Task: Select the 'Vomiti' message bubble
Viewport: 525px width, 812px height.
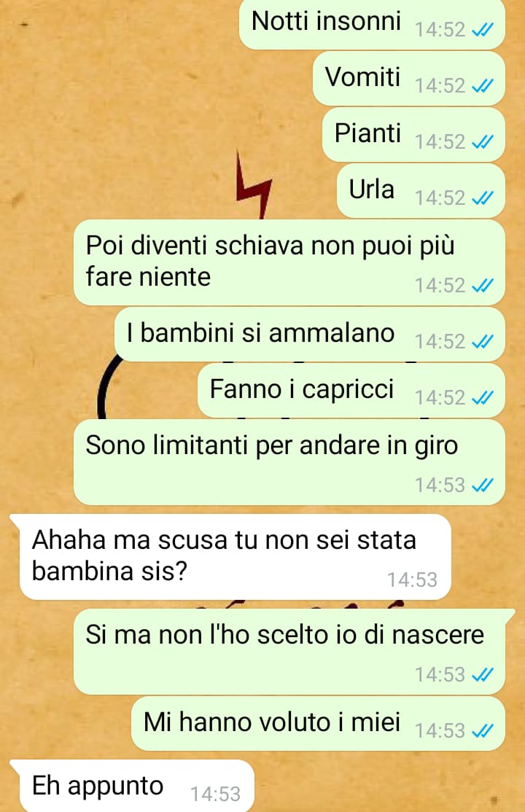Action: [x=409, y=79]
